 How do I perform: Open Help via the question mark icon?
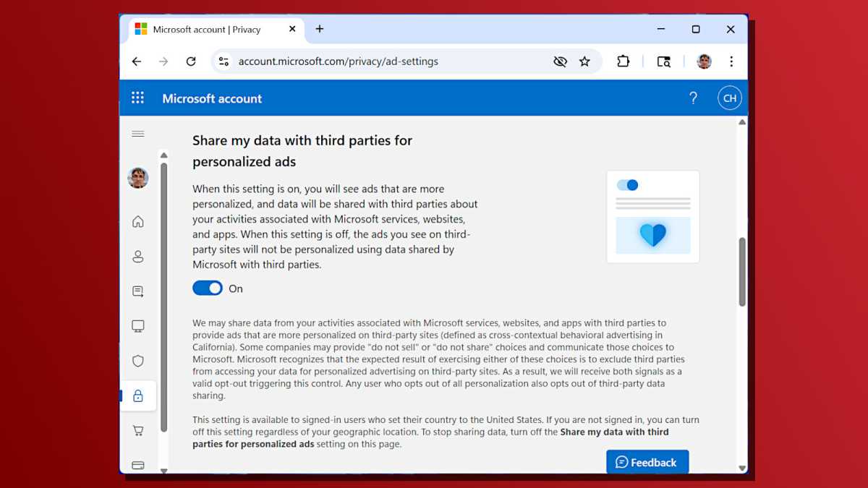tap(694, 97)
